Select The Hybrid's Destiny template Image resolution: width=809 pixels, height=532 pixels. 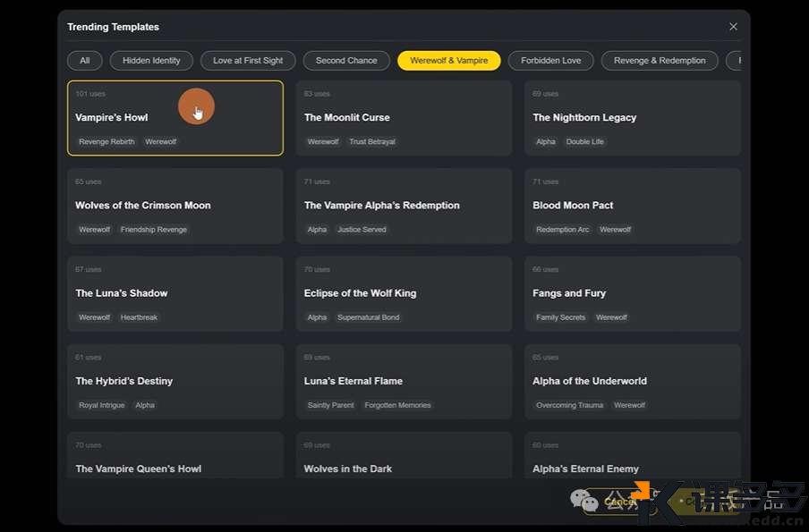175,381
